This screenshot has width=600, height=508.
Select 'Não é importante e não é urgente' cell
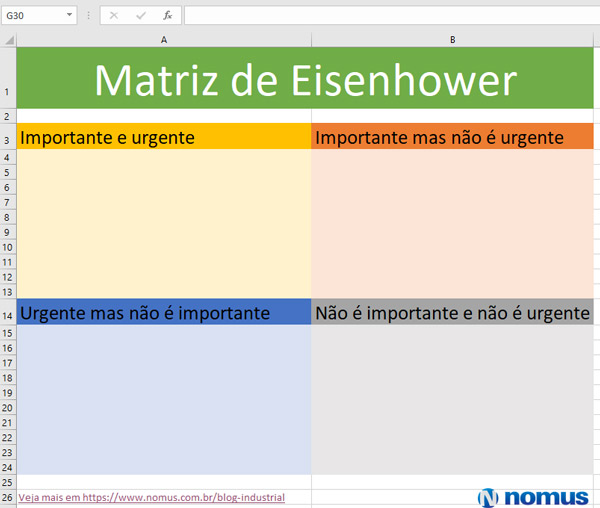[x=452, y=313]
